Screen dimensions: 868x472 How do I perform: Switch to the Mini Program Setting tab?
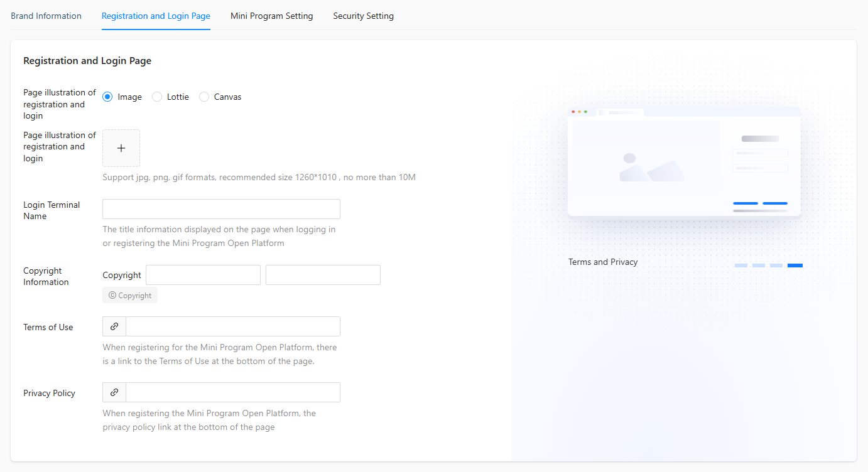pyautogui.click(x=271, y=16)
